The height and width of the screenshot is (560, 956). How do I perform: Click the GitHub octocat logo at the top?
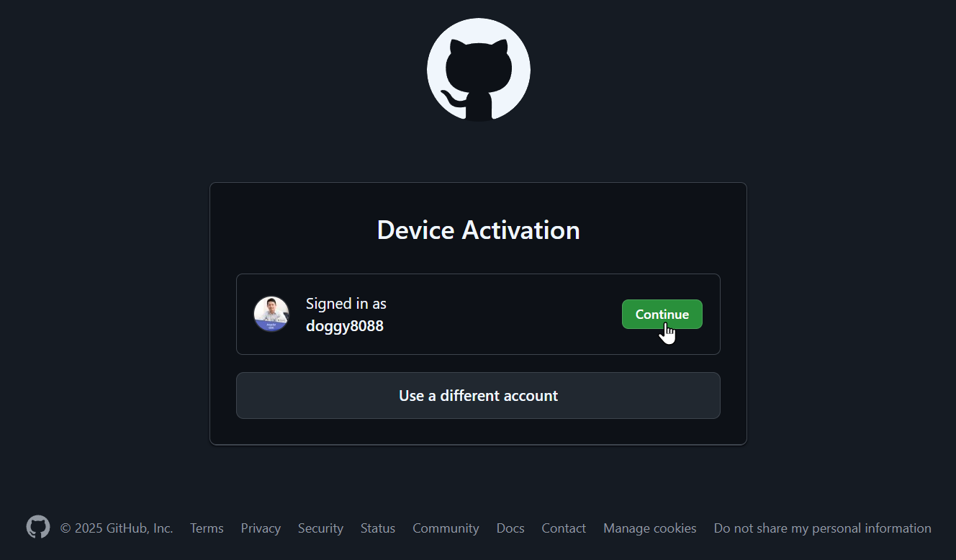tap(478, 70)
